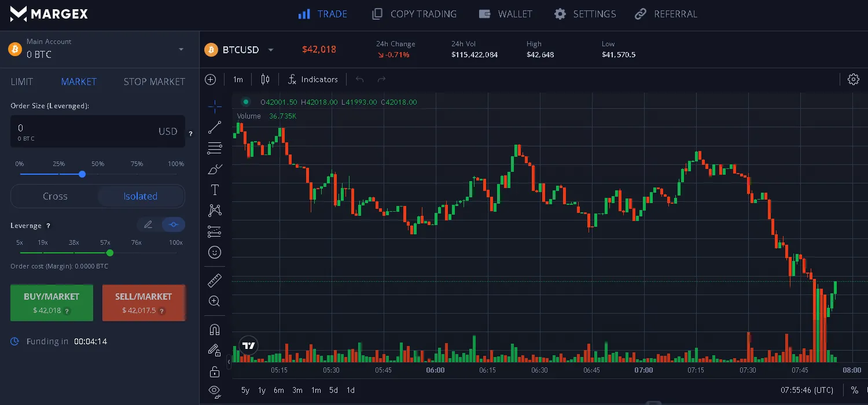Toggle magnet mode on the chart

pyautogui.click(x=215, y=330)
